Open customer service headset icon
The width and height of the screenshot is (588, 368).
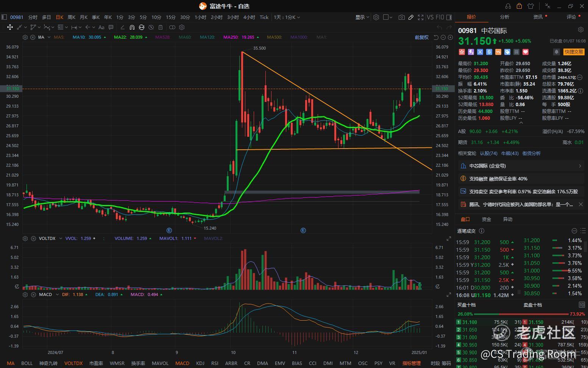pyautogui.click(x=508, y=6)
